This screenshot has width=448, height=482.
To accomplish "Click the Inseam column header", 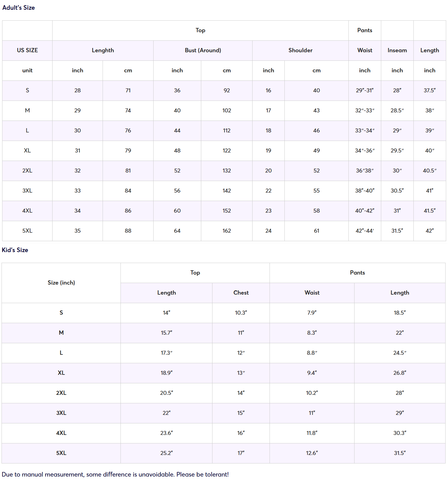I will pyautogui.click(x=397, y=50).
